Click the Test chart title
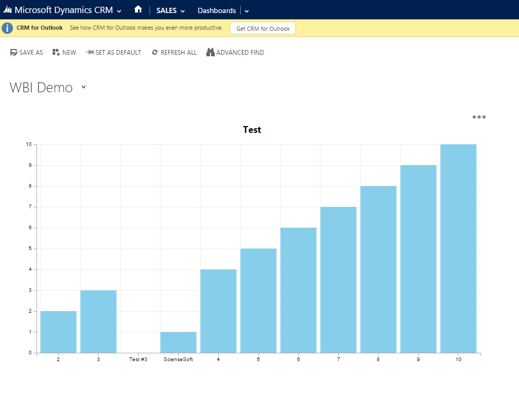The image size is (519, 420). [252, 130]
